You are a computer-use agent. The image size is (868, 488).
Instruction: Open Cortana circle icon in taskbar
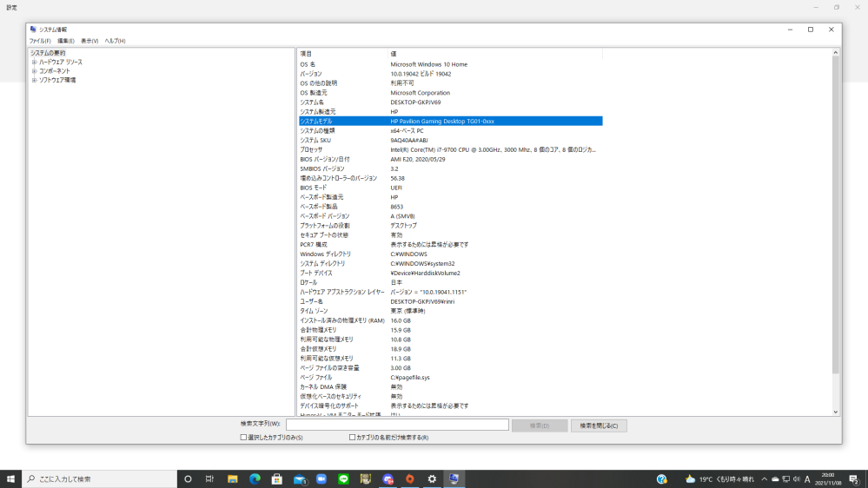pos(188,479)
